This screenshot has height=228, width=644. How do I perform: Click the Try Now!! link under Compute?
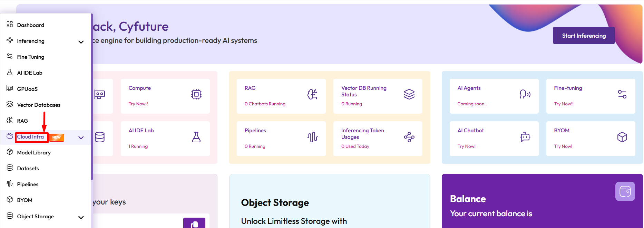[138, 104]
